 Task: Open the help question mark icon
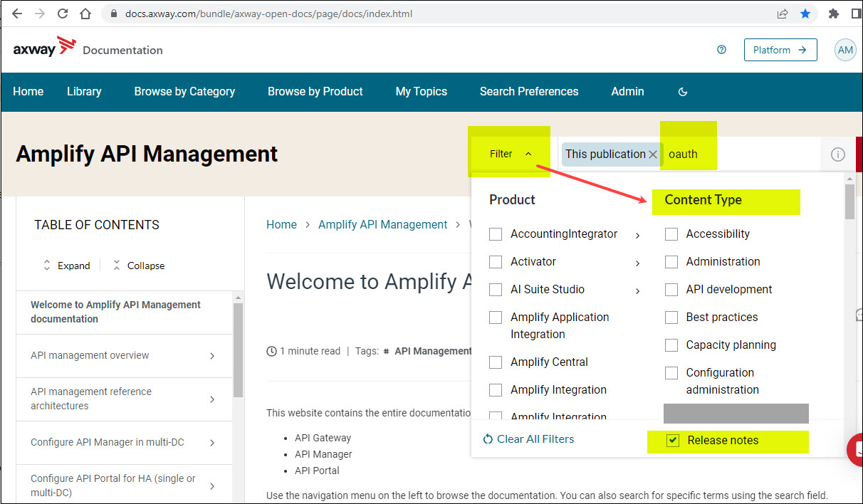pos(721,50)
